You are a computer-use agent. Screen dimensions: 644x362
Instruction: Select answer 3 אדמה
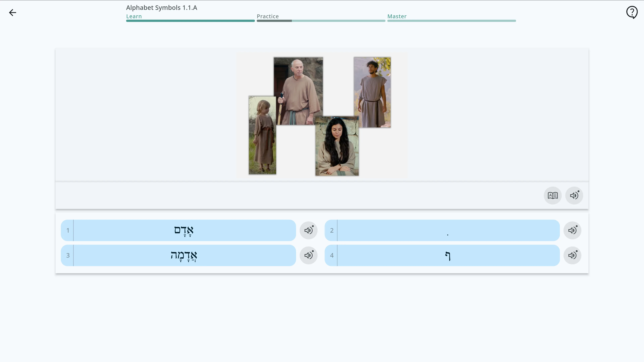click(178, 255)
